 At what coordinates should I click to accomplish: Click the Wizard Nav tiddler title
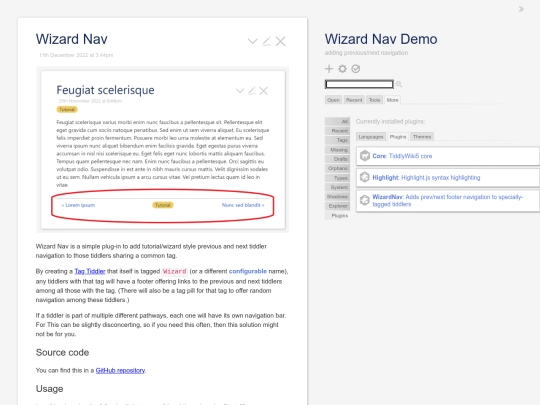(72, 39)
